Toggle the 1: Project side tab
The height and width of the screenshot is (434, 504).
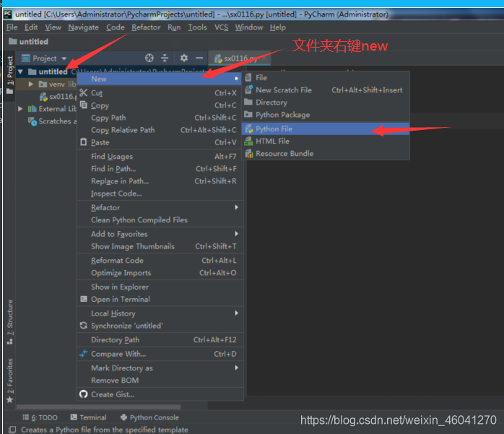[10, 74]
